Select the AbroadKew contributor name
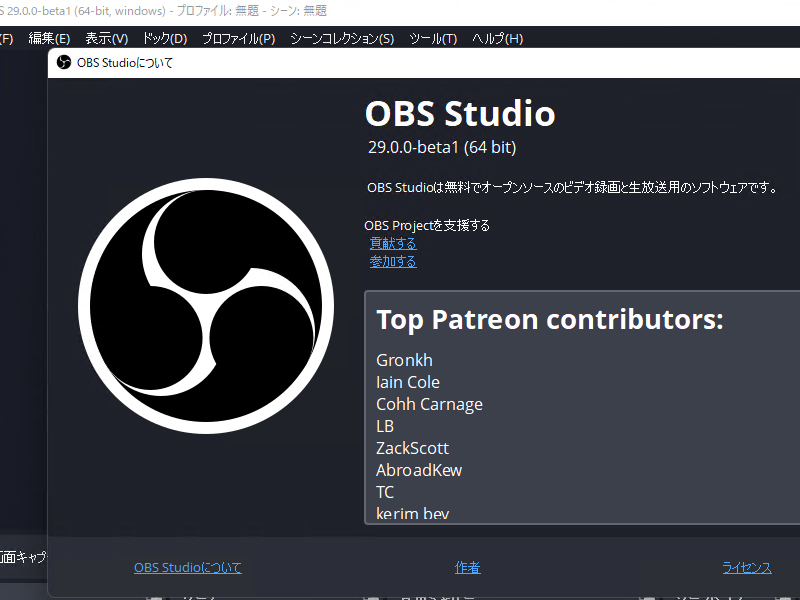The image size is (800, 600). (x=419, y=470)
